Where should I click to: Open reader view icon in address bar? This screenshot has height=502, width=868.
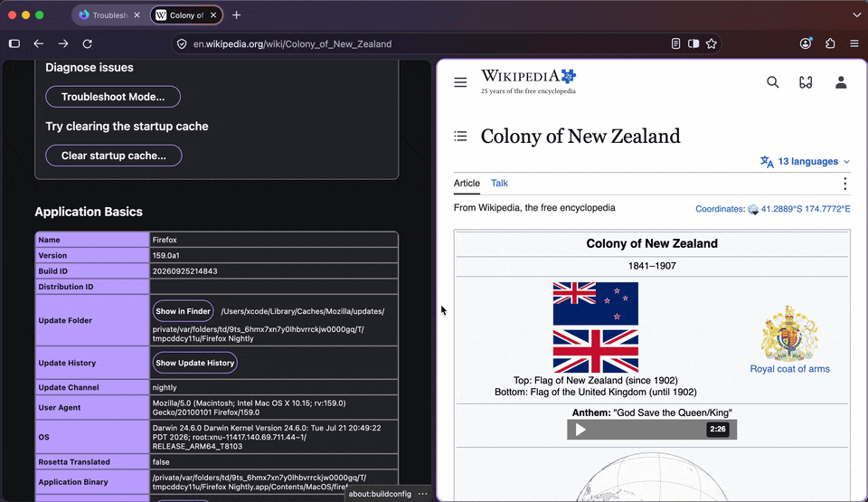coord(675,43)
